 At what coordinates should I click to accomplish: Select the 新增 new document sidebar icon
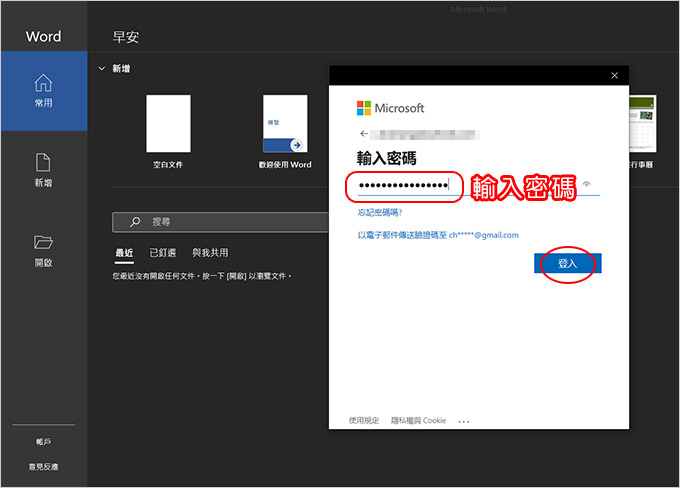(x=43, y=170)
